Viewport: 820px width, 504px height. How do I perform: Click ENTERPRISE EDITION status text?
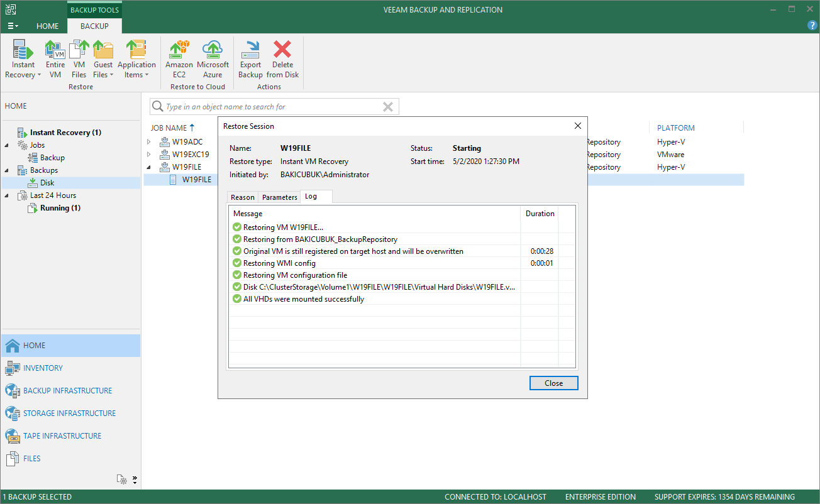(x=601, y=497)
